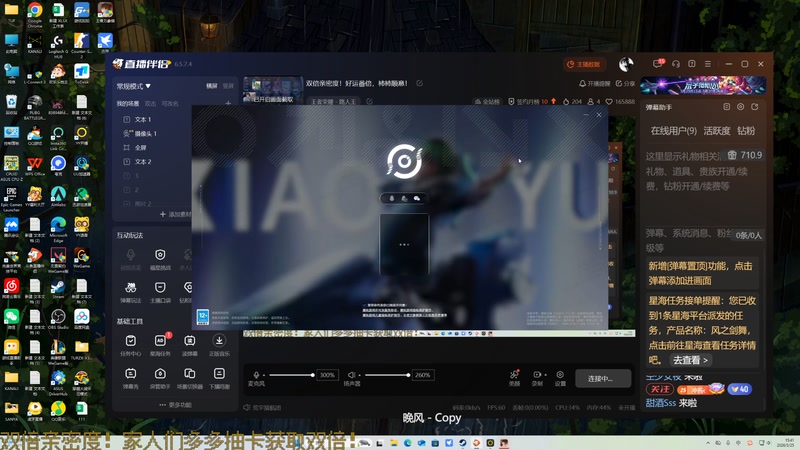Image resolution: width=800 pixels, height=450 pixels.
Task: Open the 场景切换器 scene switcher tool
Action: [x=190, y=378]
